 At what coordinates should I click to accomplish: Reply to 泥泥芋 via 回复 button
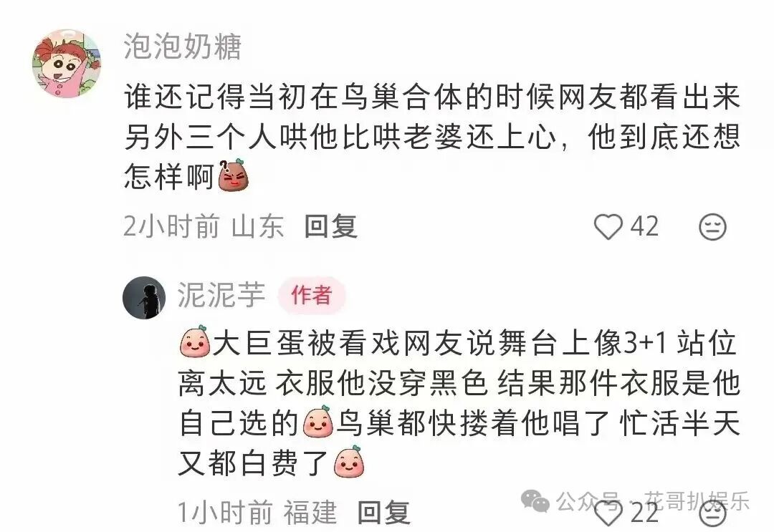[x=384, y=513]
